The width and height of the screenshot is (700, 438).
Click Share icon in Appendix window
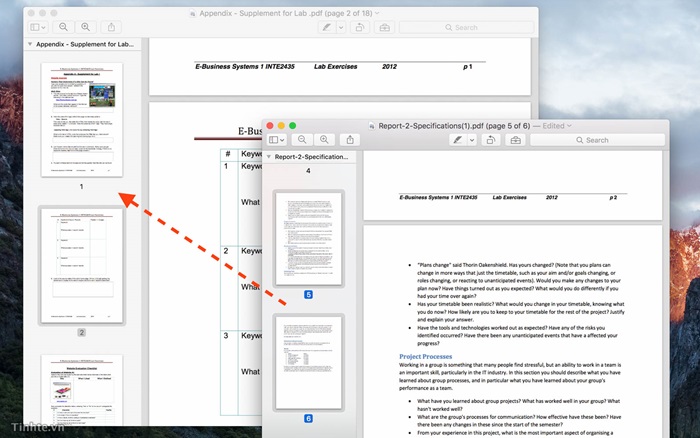(x=111, y=27)
